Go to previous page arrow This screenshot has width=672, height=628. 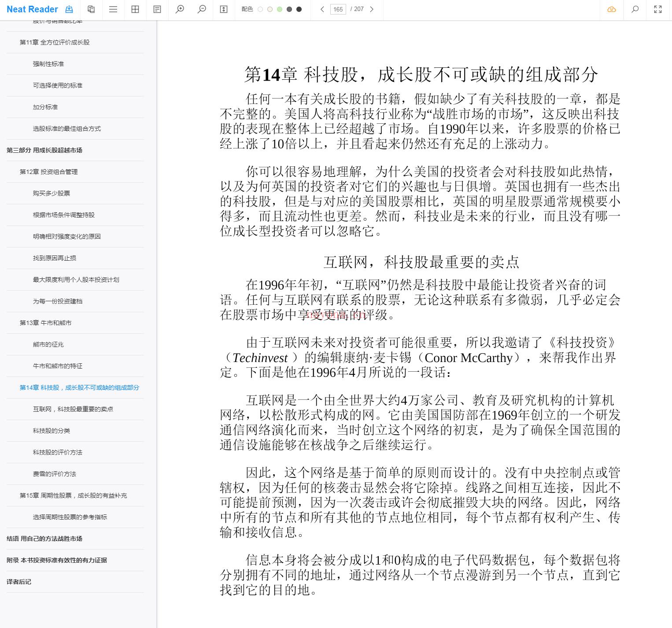322,9
